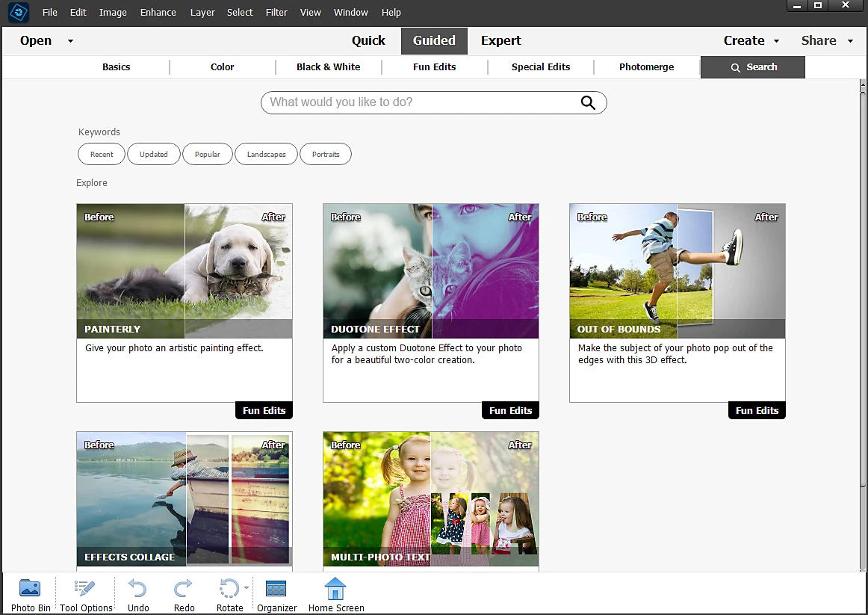Expand the Share dropdown menu

pos(850,41)
